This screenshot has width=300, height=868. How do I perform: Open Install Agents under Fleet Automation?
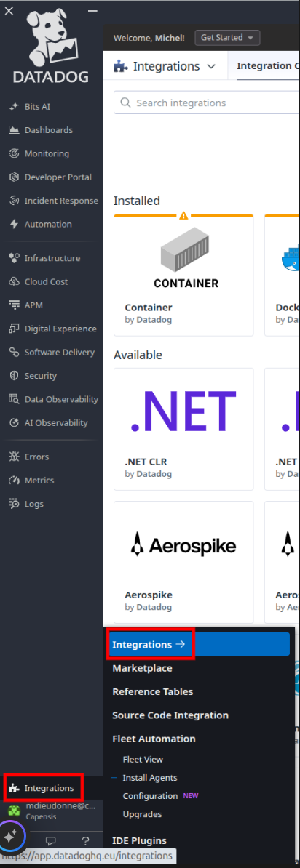[150, 778]
